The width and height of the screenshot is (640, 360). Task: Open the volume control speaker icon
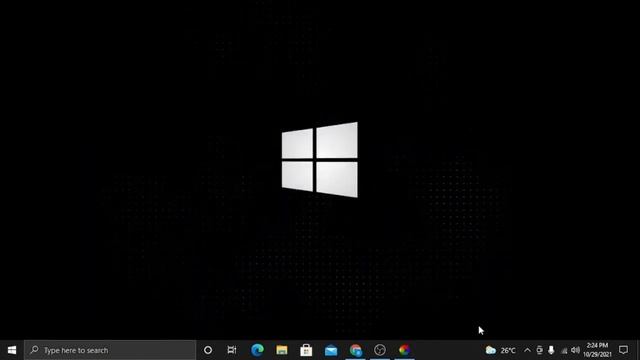pos(576,350)
